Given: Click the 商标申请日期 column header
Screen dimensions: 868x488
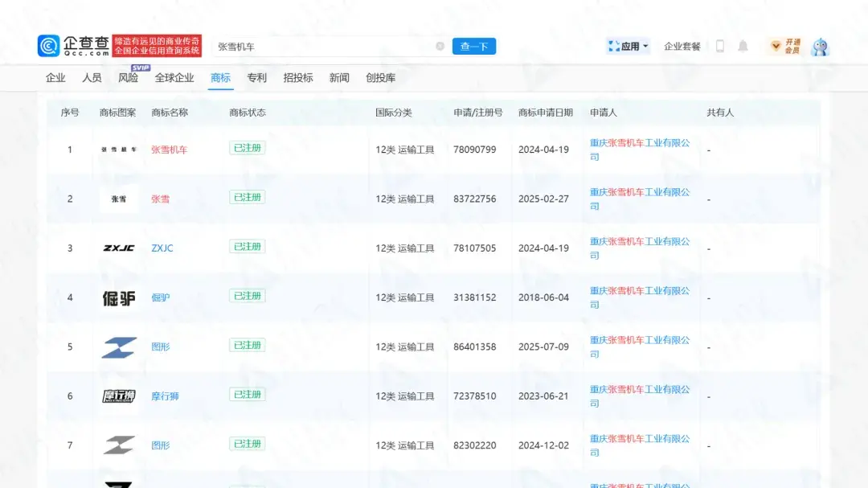Looking at the screenshot, I should tap(545, 113).
